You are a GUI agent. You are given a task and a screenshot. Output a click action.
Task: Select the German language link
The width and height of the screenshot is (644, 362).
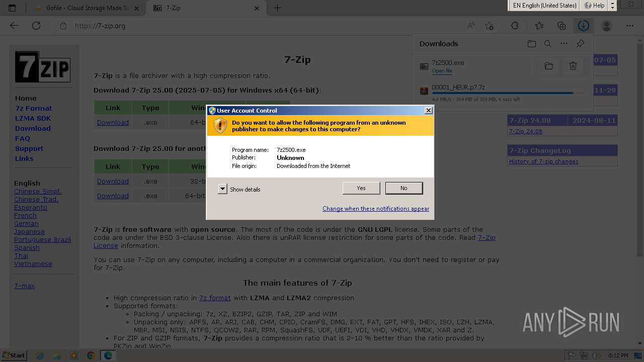tap(26, 224)
